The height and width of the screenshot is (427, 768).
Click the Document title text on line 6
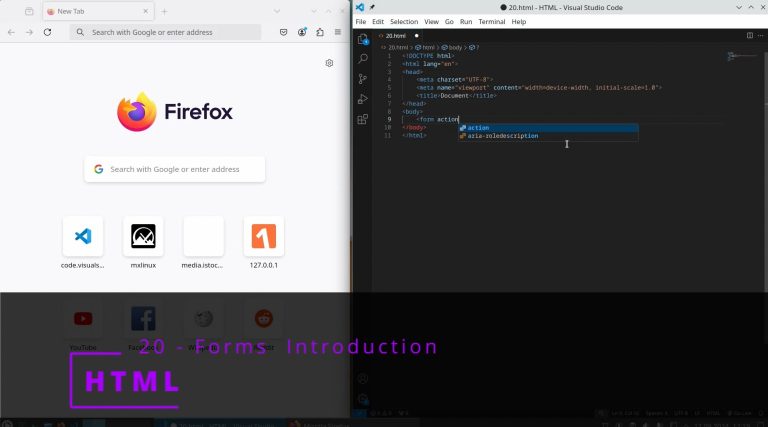pos(455,96)
